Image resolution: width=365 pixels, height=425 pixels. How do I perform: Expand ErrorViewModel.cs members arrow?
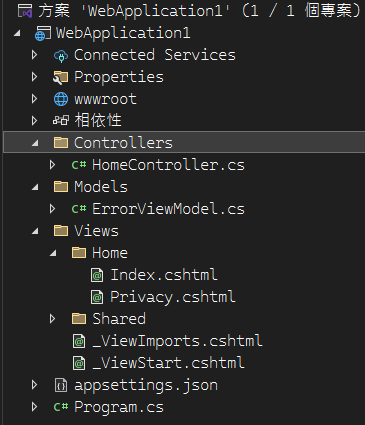click(x=52, y=209)
